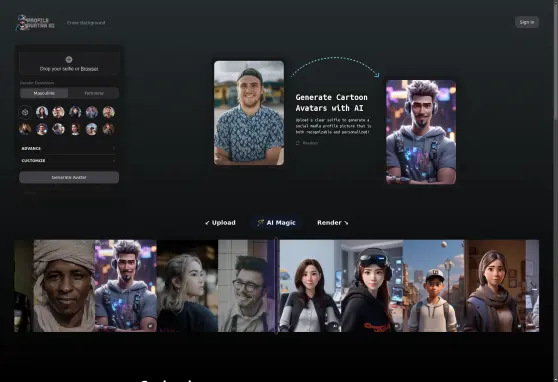Screen dimensions: 558x382
Task: Click the man in the blue shirt sample photo
Action: (249, 113)
